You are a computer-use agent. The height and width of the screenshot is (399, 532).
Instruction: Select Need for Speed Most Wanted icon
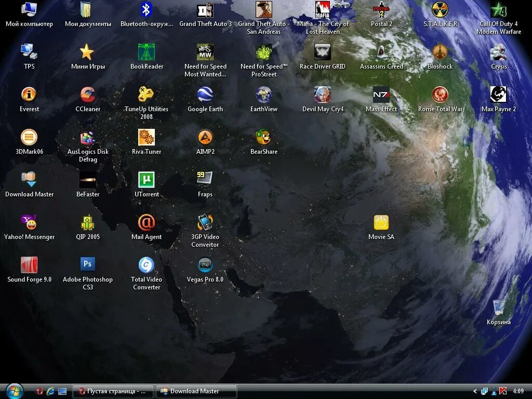point(205,52)
